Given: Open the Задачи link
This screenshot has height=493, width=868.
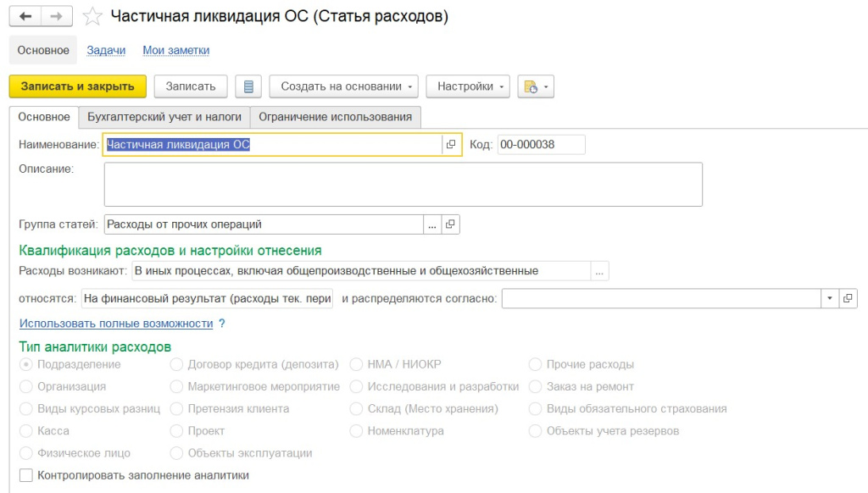Looking at the screenshot, I should click(x=106, y=50).
